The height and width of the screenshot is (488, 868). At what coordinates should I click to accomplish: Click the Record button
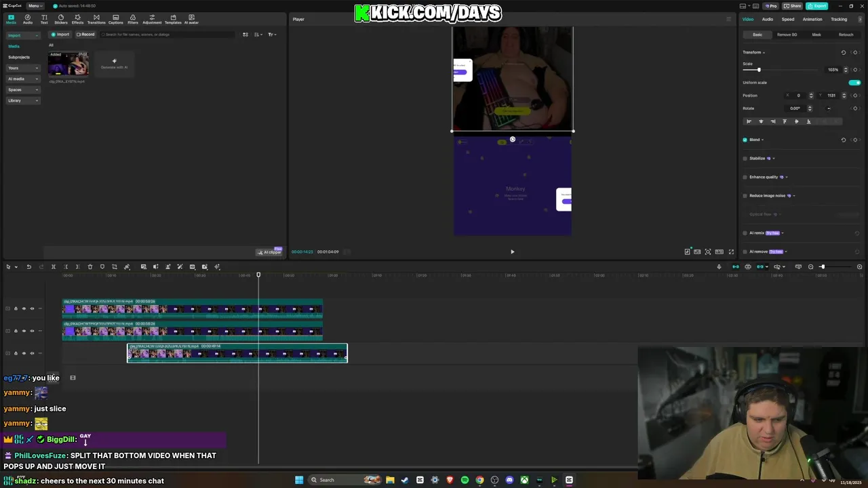[85, 35]
